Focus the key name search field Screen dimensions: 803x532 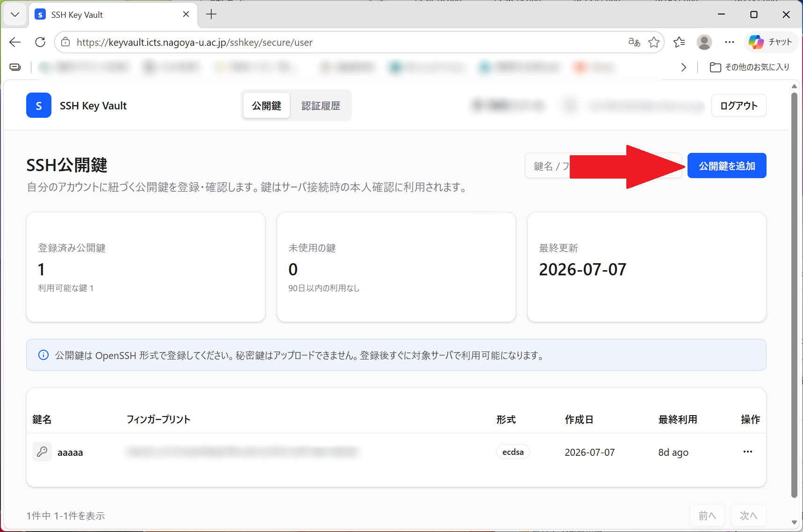point(603,165)
